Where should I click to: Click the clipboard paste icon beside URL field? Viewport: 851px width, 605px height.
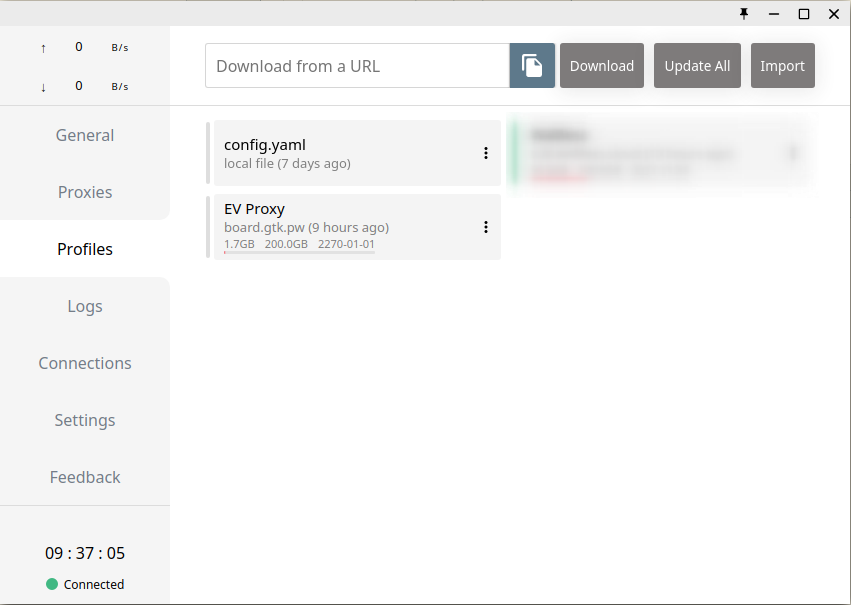click(532, 66)
